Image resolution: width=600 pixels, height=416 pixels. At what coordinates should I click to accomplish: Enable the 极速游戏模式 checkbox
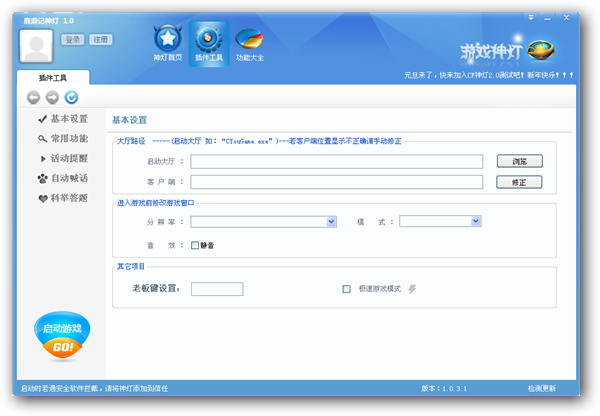point(346,289)
